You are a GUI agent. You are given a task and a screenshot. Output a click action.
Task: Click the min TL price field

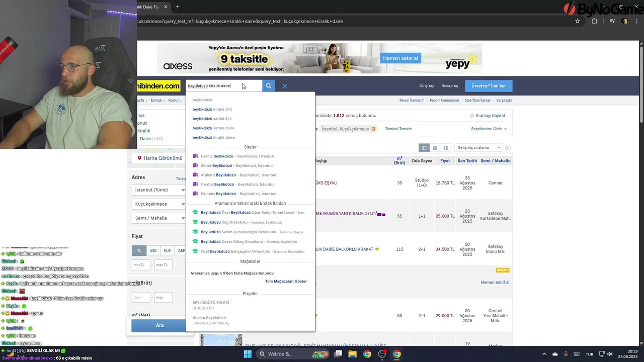(141, 264)
